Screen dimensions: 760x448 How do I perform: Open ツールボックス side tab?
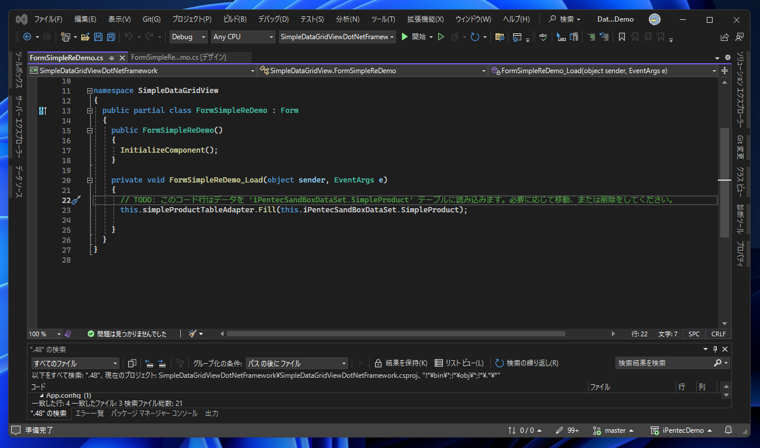tap(18, 70)
